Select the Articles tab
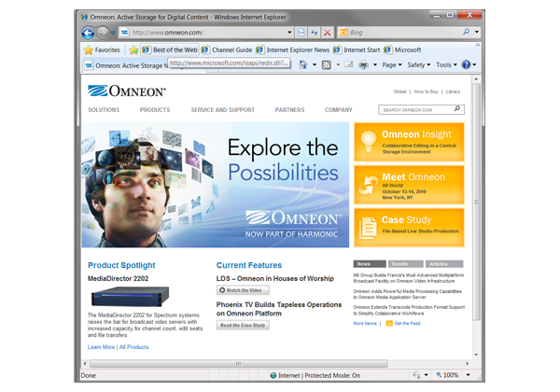The image size is (560, 392). pyautogui.click(x=443, y=264)
